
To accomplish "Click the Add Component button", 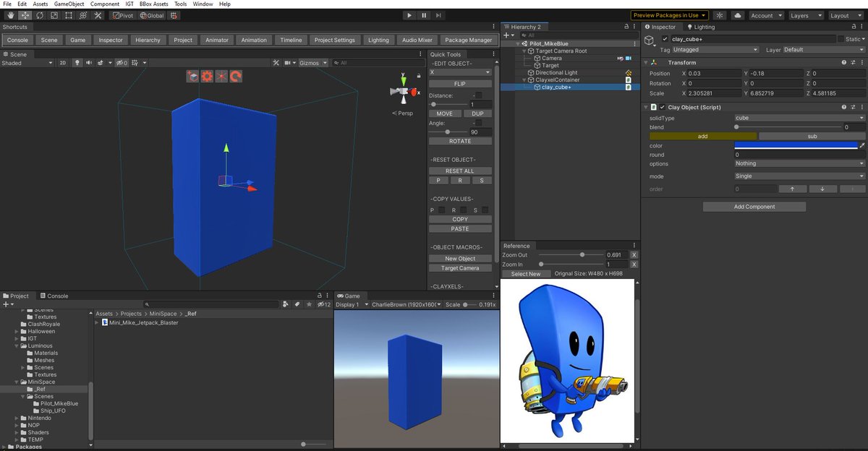I will [x=754, y=206].
